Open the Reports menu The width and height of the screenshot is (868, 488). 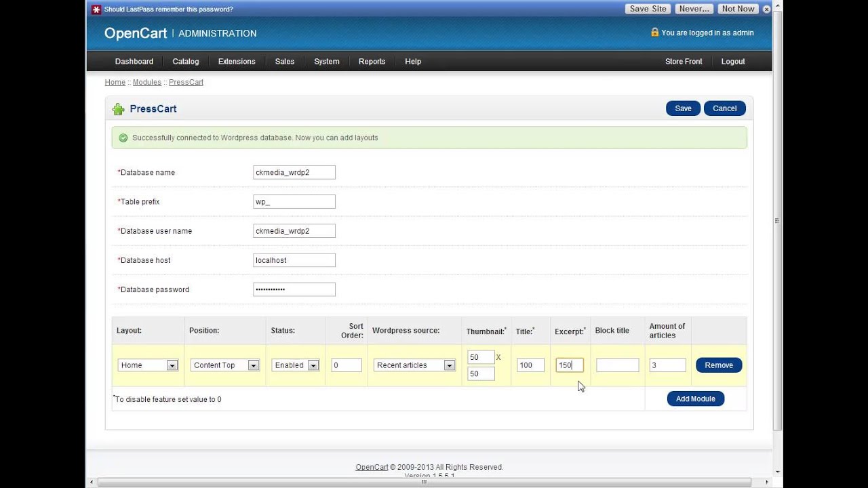[372, 61]
